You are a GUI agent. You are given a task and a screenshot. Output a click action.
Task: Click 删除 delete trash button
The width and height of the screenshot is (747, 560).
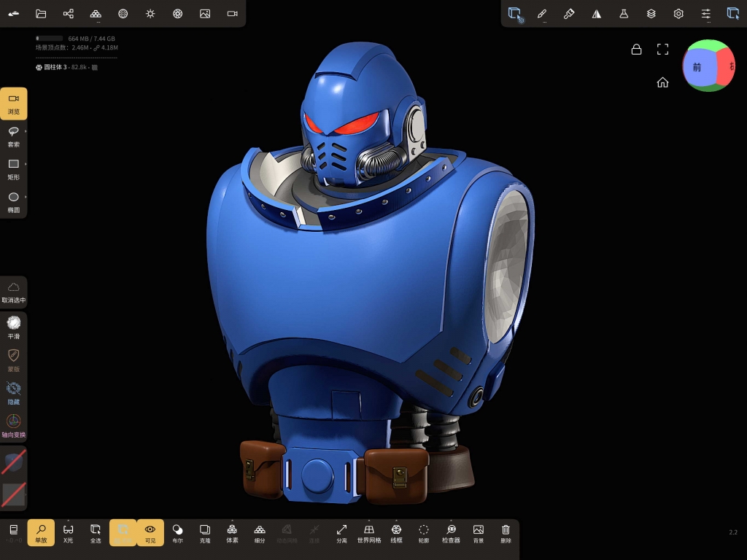(x=506, y=533)
